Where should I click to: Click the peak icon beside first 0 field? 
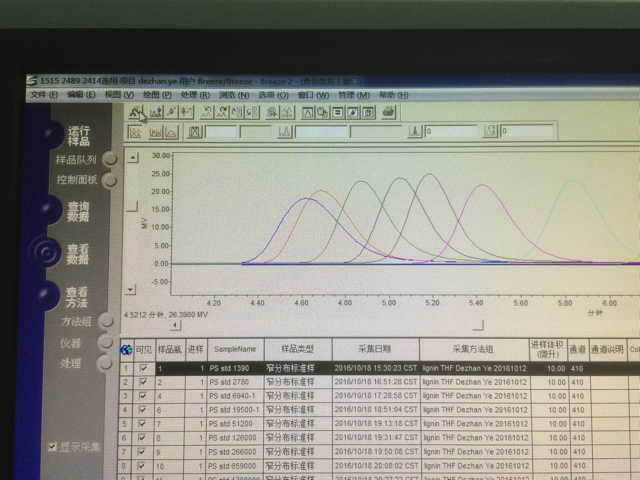click(414, 131)
